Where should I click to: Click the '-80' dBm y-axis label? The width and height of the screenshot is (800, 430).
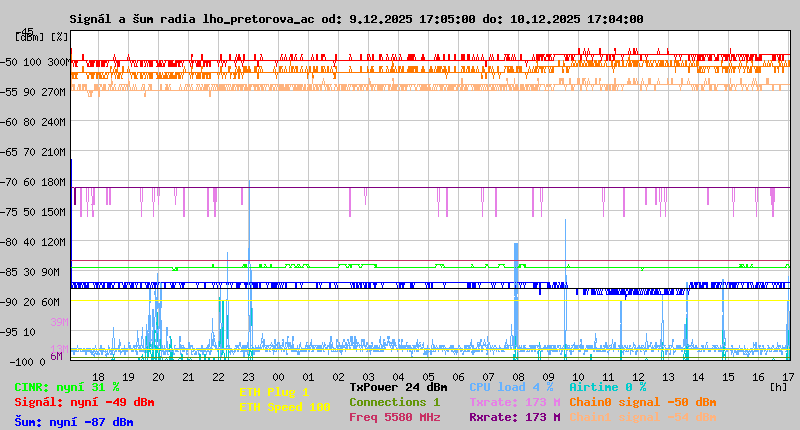9,242
